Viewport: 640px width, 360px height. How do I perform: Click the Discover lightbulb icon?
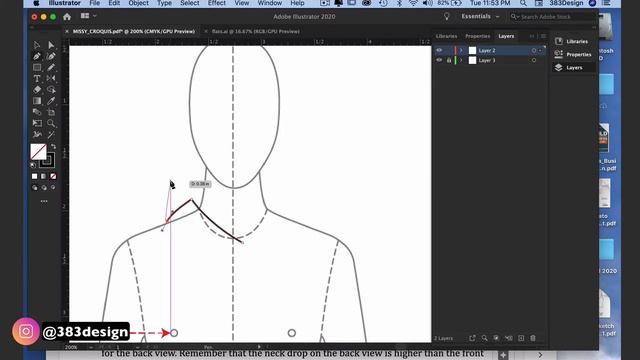pyautogui.click(x=447, y=16)
